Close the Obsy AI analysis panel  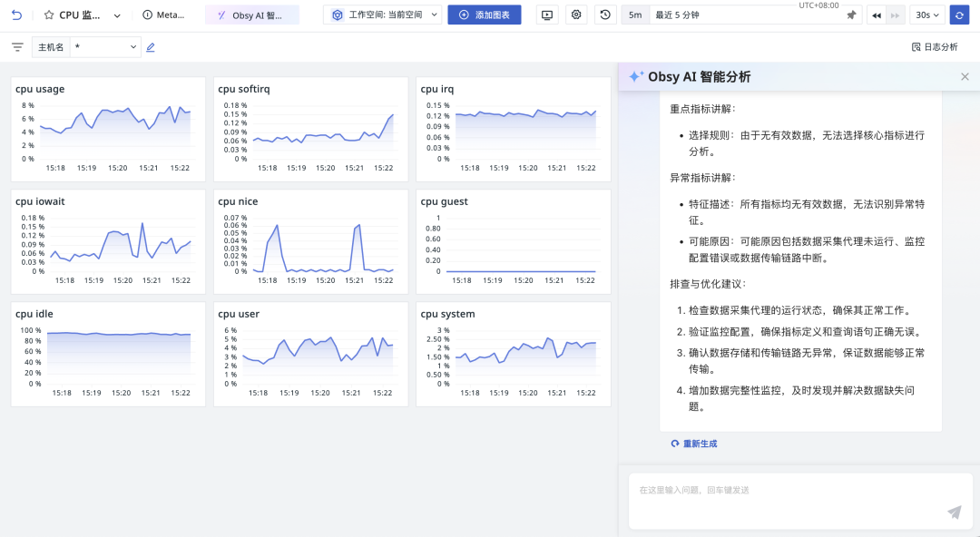point(965,76)
